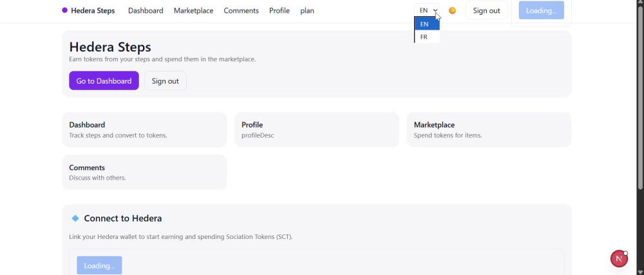The width and height of the screenshot is (644, 275).
Task: Select EN in the language list
Action: click(x=427, y=24)
